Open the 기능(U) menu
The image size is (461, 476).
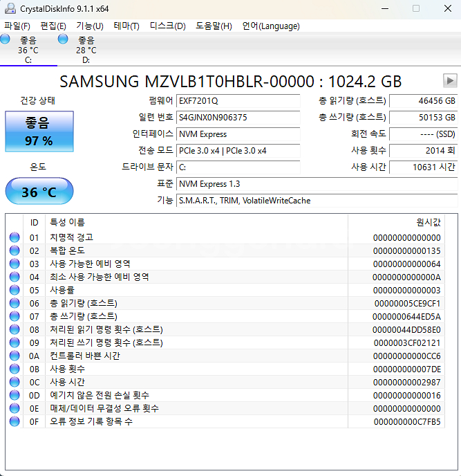[89, 26]
